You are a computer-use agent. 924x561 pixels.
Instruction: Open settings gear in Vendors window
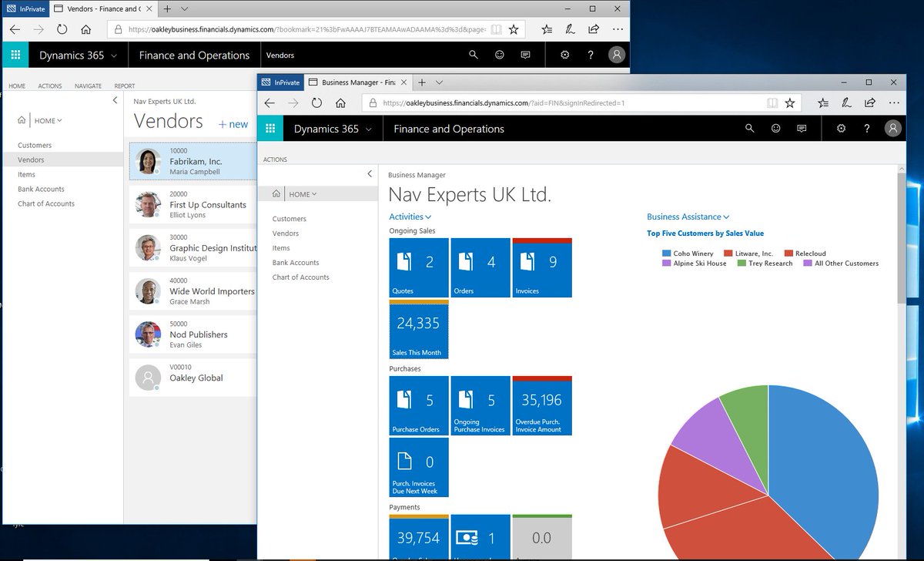pos(565,55)
